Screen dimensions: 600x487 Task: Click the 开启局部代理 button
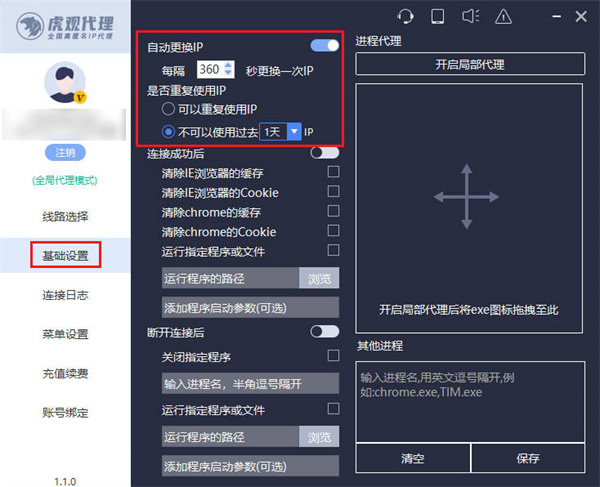tap(469, 64)
